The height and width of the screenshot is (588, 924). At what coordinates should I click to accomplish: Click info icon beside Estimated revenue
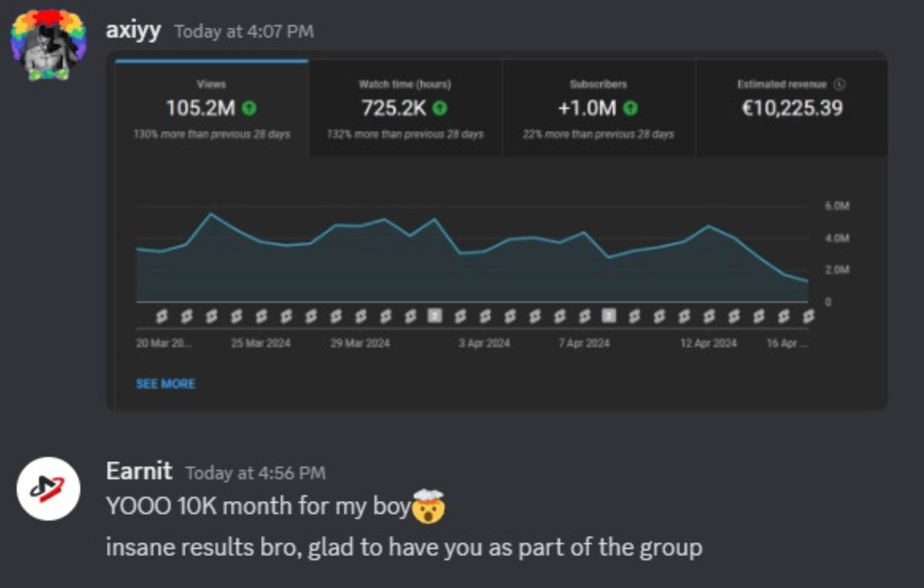tap(840, 84)
